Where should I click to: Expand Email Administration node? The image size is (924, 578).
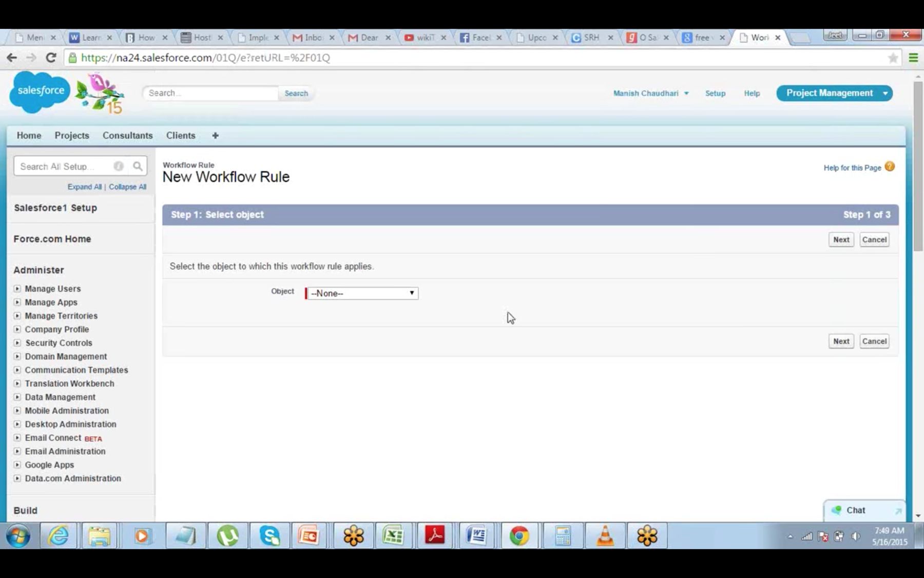(17, 451)
